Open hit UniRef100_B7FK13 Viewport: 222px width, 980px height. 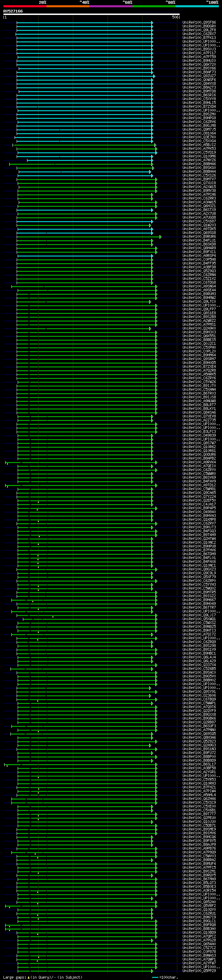199,38
